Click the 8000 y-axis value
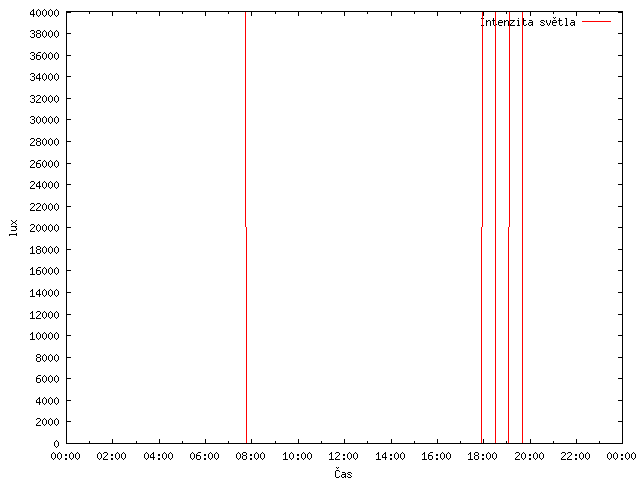 (47, 358)
